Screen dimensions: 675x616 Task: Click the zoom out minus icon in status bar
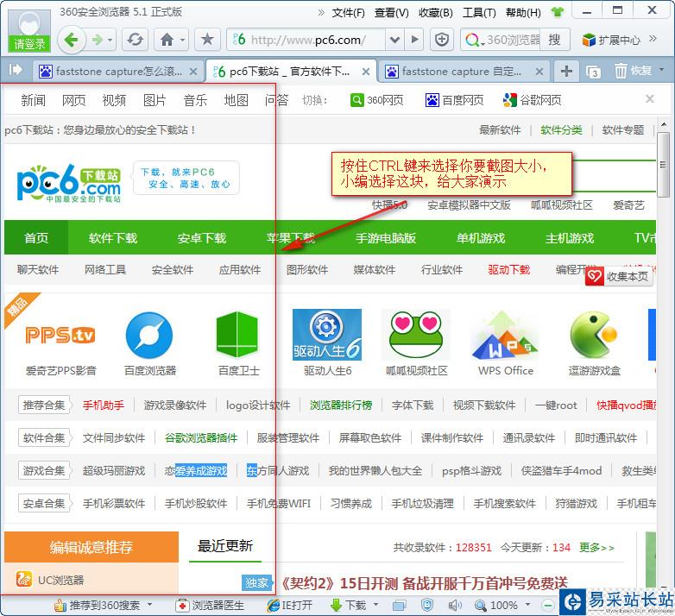pyautogui.click(x=547, y=606)
